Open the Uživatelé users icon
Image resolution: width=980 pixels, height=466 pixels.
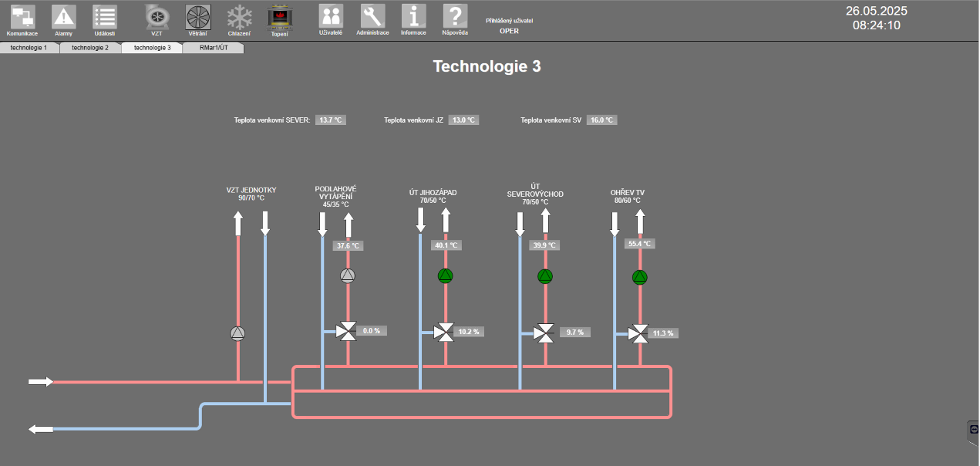click(331, 17)
